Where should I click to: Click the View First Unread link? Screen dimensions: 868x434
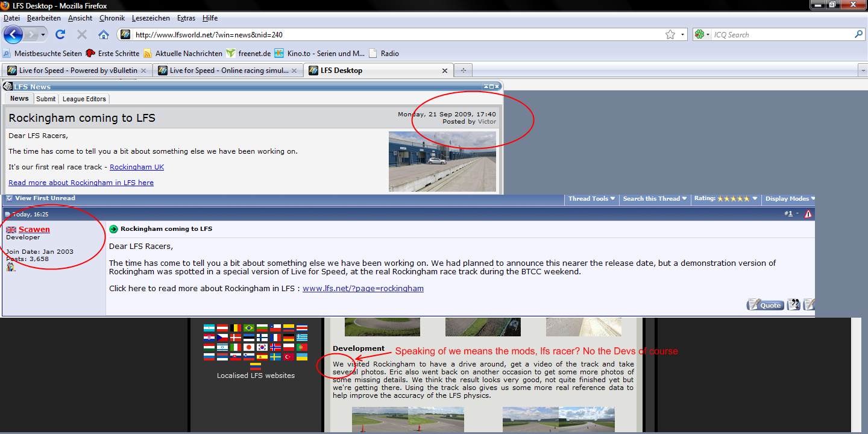click(x=45, y=198)
